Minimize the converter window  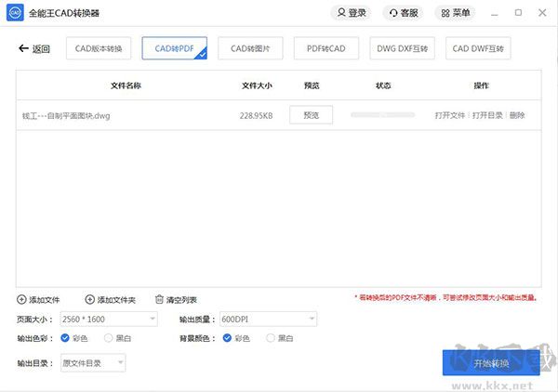click(495, 14)
